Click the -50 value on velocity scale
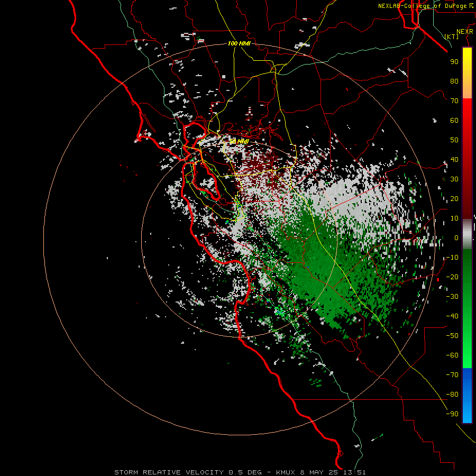Screen dimensions: 476x476 452,336
